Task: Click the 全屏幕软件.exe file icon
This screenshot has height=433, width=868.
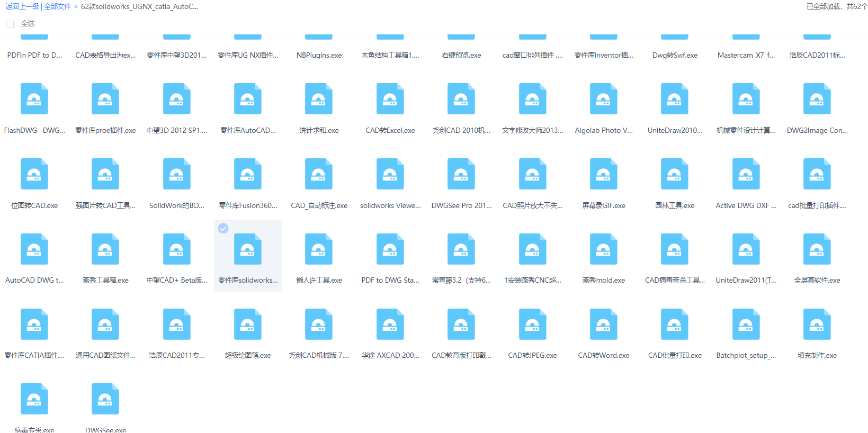Action: click(817, 249)
